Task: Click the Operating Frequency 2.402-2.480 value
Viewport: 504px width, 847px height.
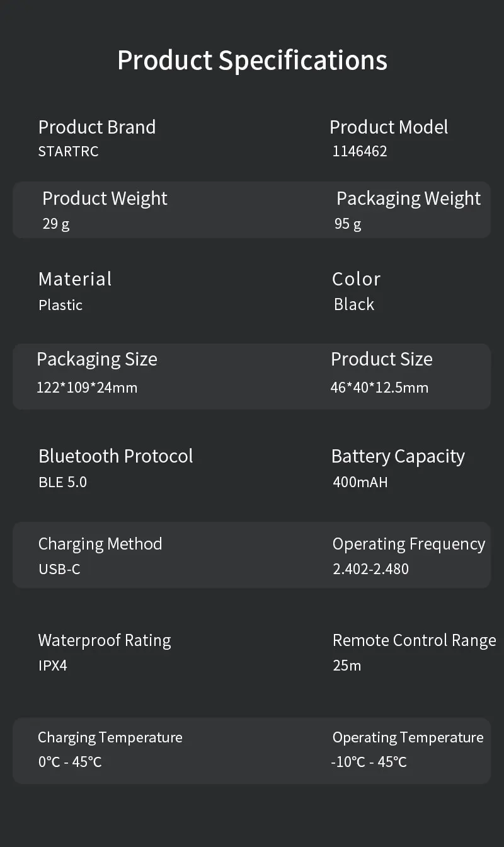Action: click(x=370, y=569)
